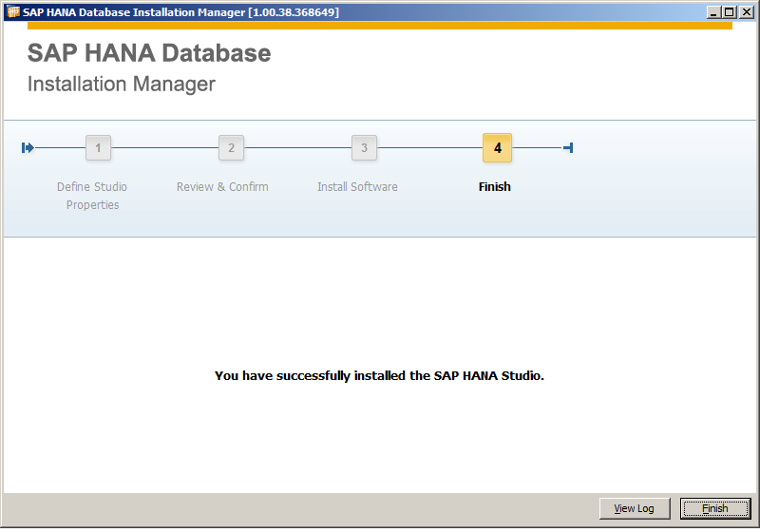The image size is (760, 532).
Task: Click the SAP HANA Database heading
Action: [x=149, y=53]
